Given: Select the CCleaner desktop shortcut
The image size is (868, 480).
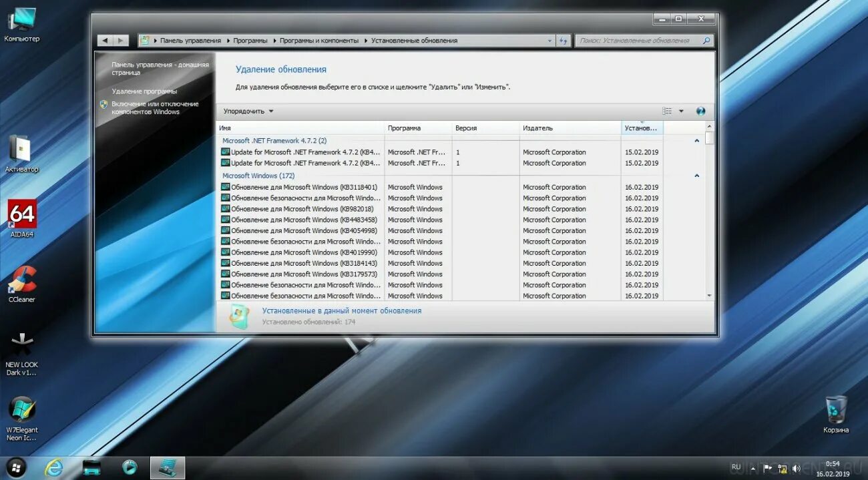Looking at the screenshot, I should point(22,284).
